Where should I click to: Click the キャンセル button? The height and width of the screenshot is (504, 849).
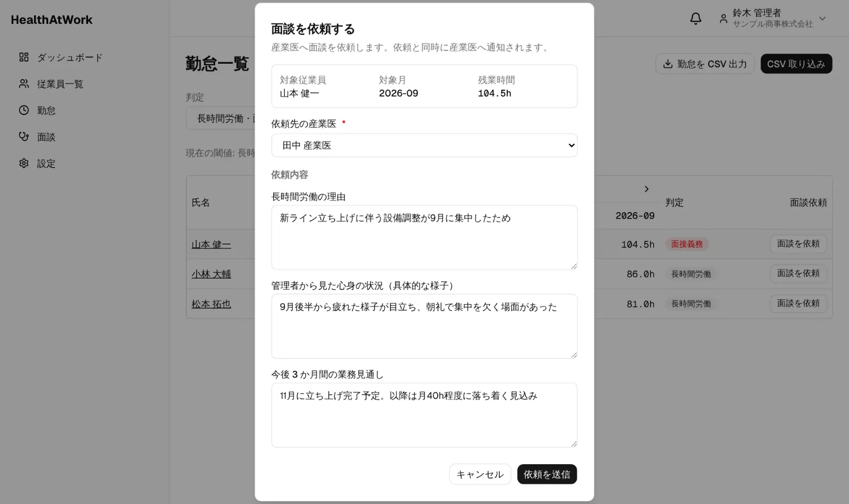480,474
